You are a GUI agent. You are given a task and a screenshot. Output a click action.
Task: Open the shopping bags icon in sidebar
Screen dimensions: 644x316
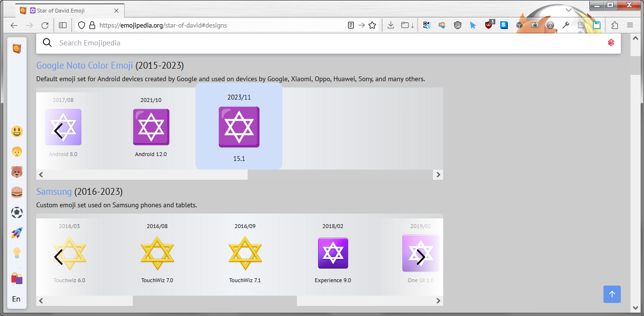17,278
